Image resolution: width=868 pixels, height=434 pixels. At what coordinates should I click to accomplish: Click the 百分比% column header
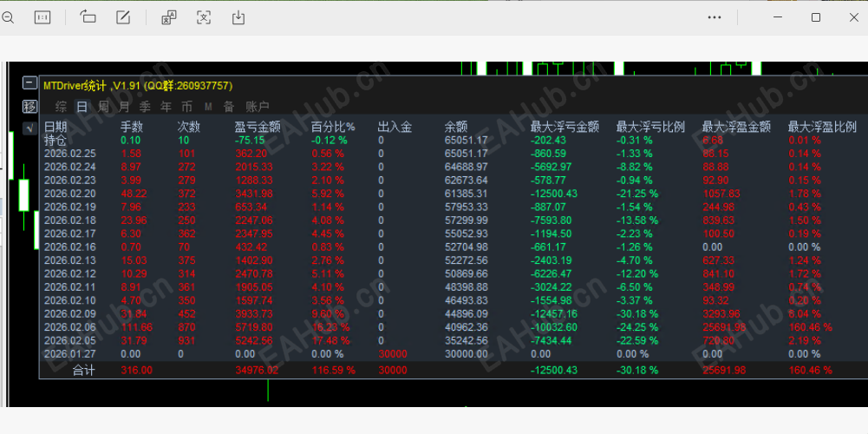[333, 127]
